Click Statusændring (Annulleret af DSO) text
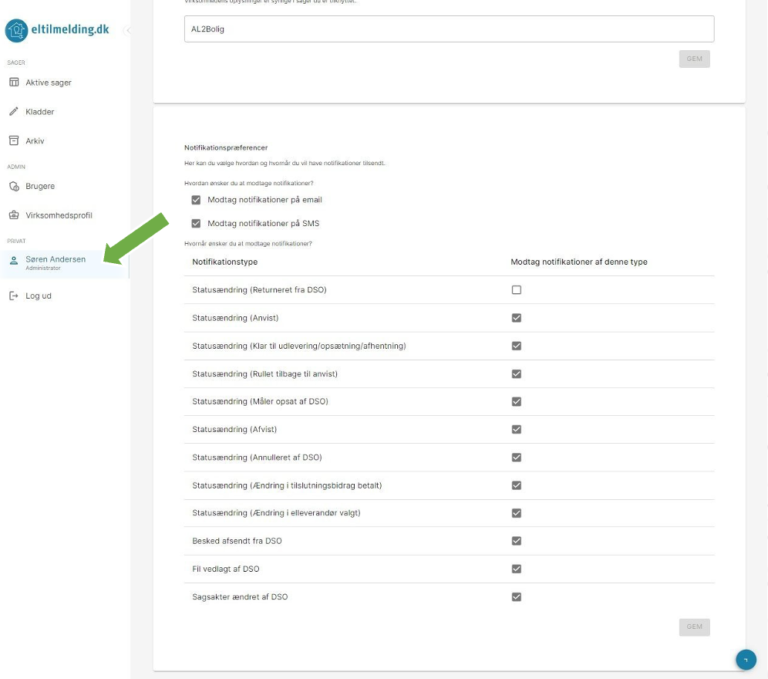This screenshot has width=768, height=679. click(257, 458)
